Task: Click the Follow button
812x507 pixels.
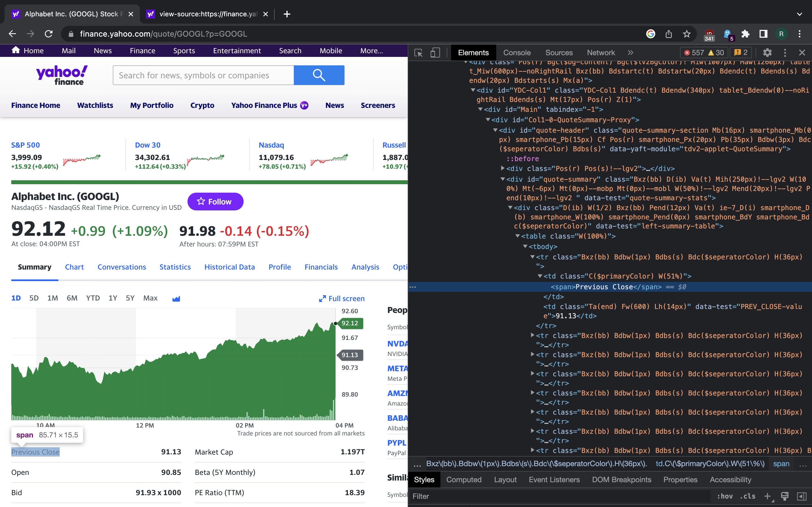Action: coord(215,201)
